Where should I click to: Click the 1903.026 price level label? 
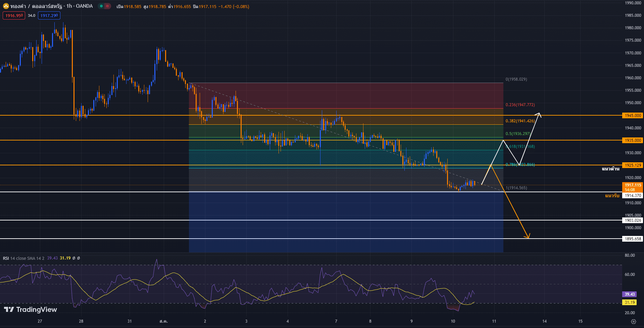pyautogui.click(x=633, y=220)
